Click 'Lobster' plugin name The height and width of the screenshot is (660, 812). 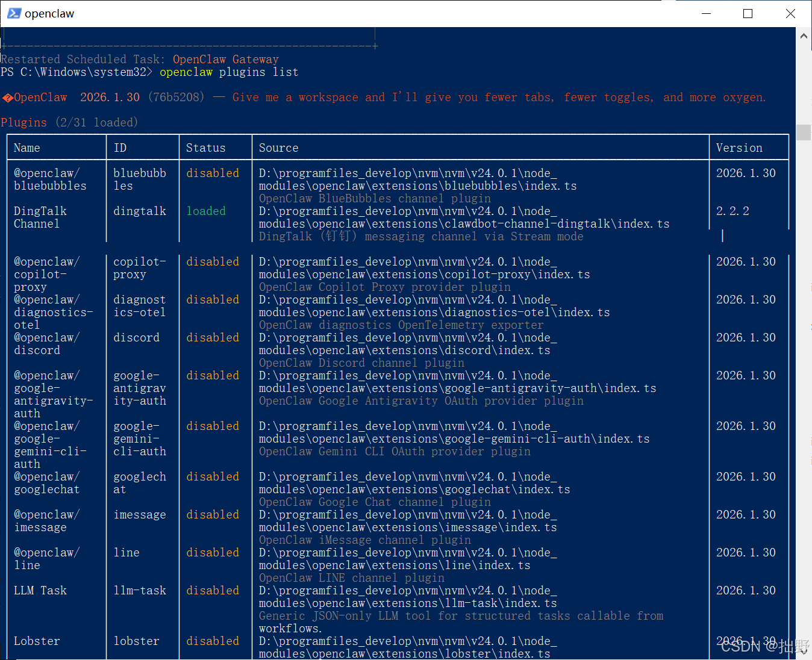tap(37, 641)
